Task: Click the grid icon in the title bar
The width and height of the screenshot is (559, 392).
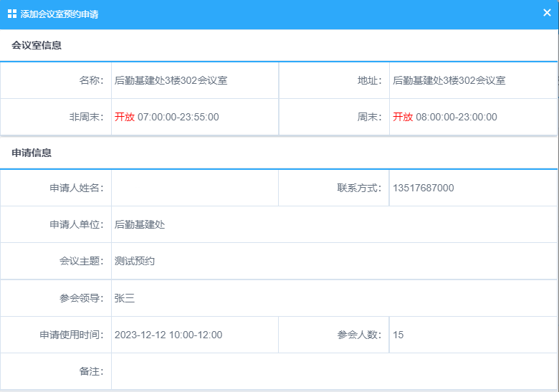Action: pyautogui.click(x=12, y=14)
